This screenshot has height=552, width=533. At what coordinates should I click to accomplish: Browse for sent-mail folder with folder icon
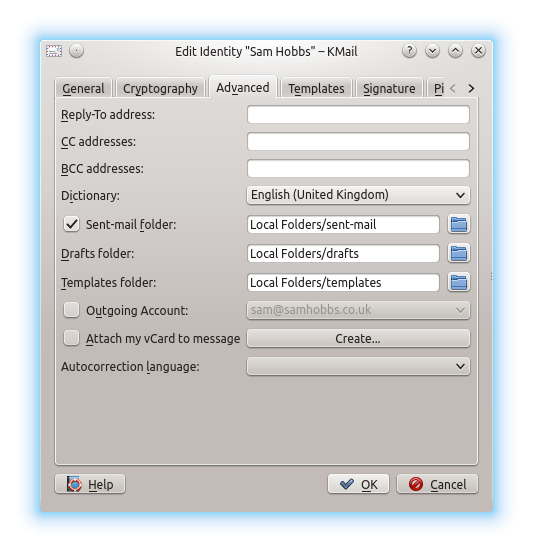(459, 224)
